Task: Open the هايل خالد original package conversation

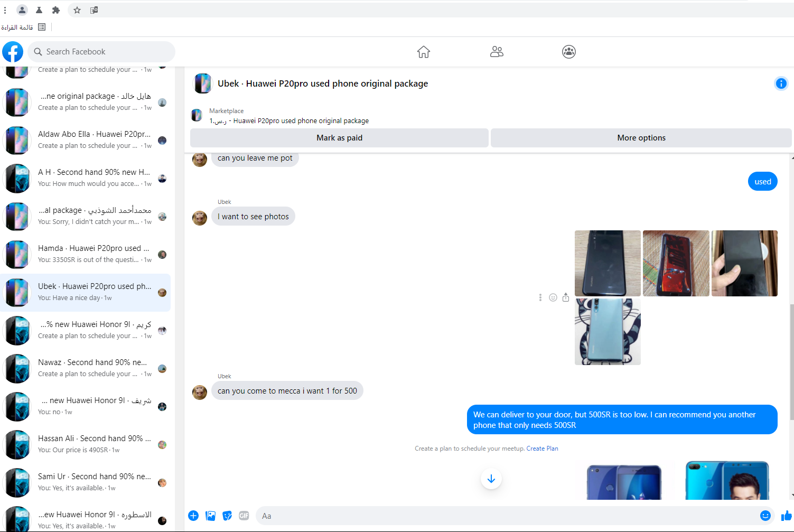Action: pyautogui.click(x=86, y=102)
